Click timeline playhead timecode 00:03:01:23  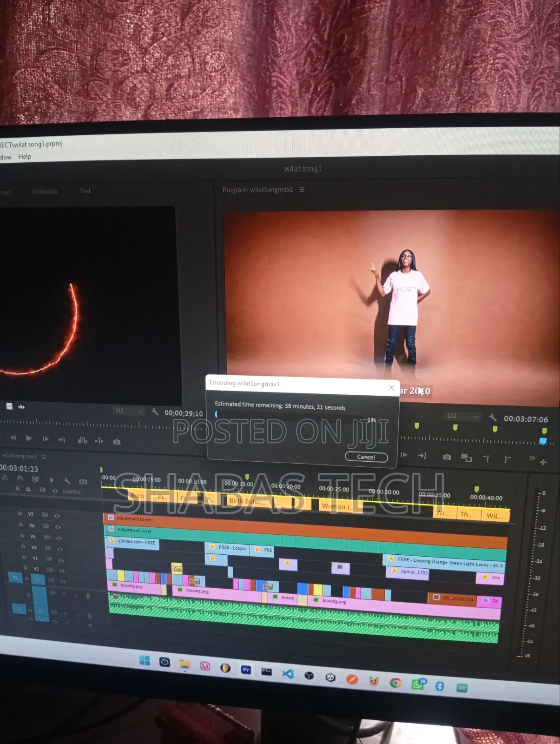19,468
